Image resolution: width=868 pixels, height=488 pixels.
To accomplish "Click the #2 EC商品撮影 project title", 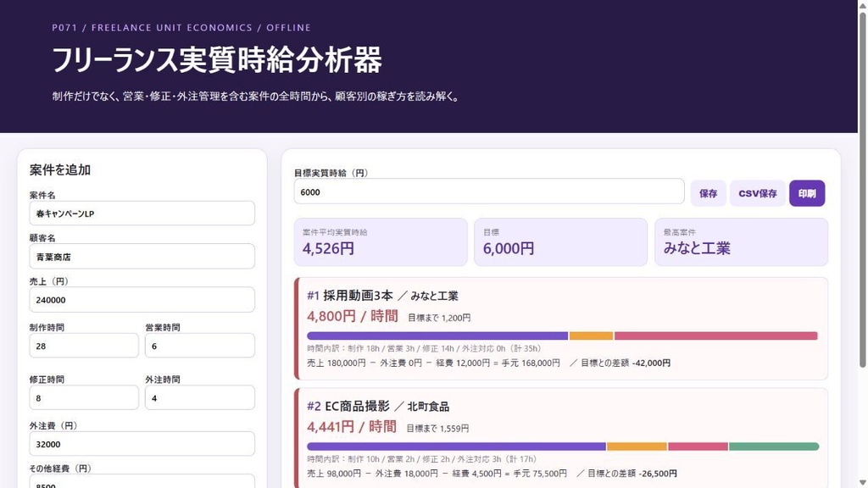I will pyautogui.click(x=378, y=406).
